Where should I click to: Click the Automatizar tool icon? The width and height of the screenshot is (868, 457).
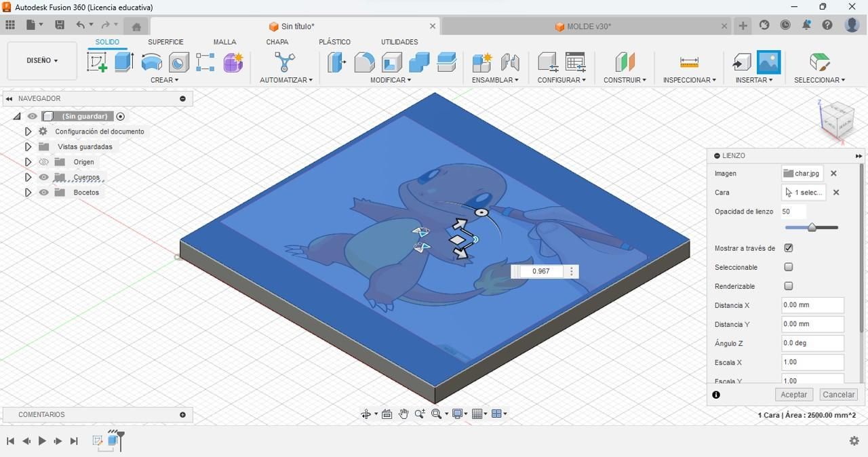pos(285,62)
